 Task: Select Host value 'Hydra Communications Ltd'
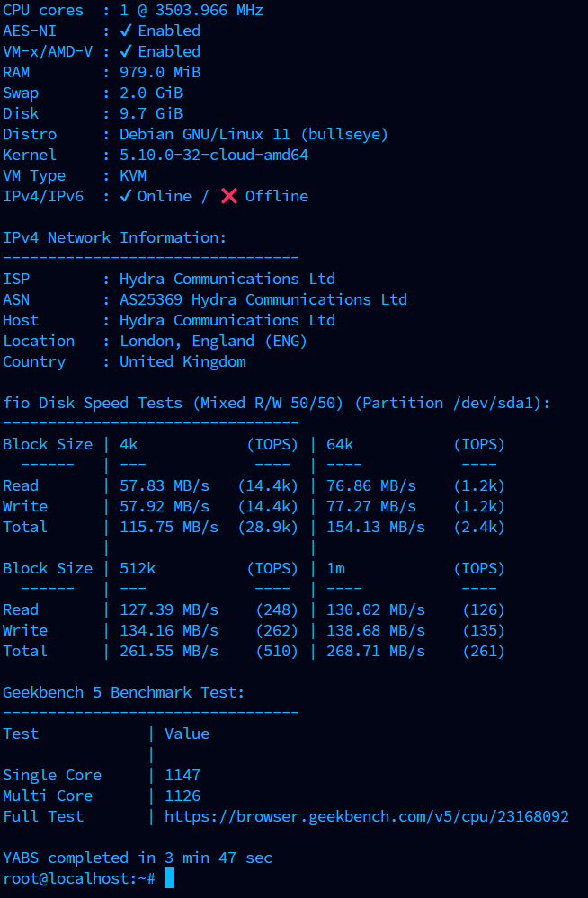[227, 320]
